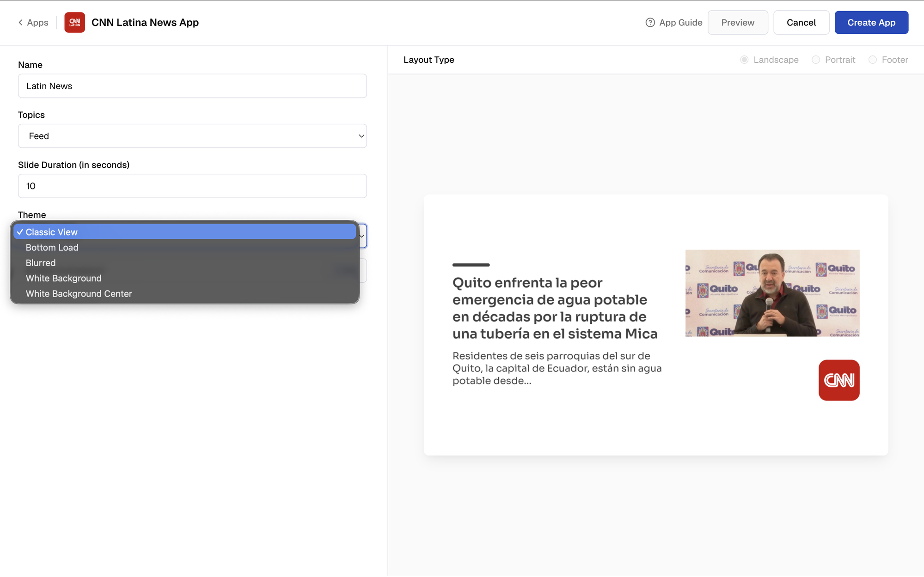
Task: Select the Landscape layout radio button
Action: 744,60
